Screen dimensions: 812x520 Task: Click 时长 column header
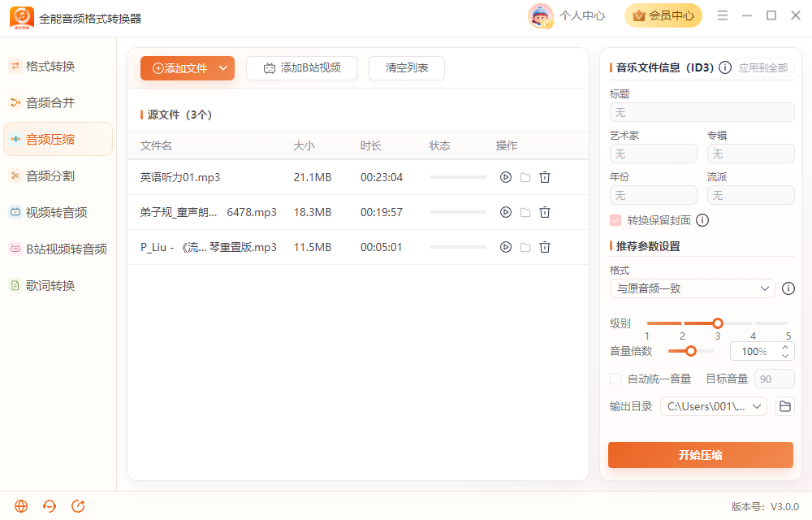pyautogui.click(x=371, y=145)
